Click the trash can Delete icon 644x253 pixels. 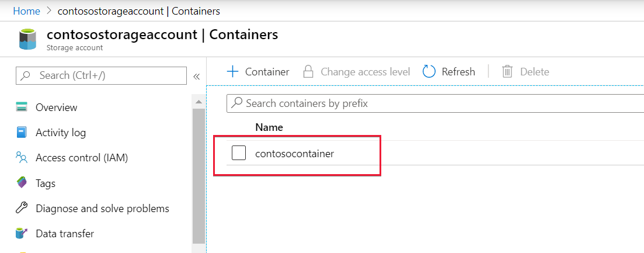tap(507, 72)
